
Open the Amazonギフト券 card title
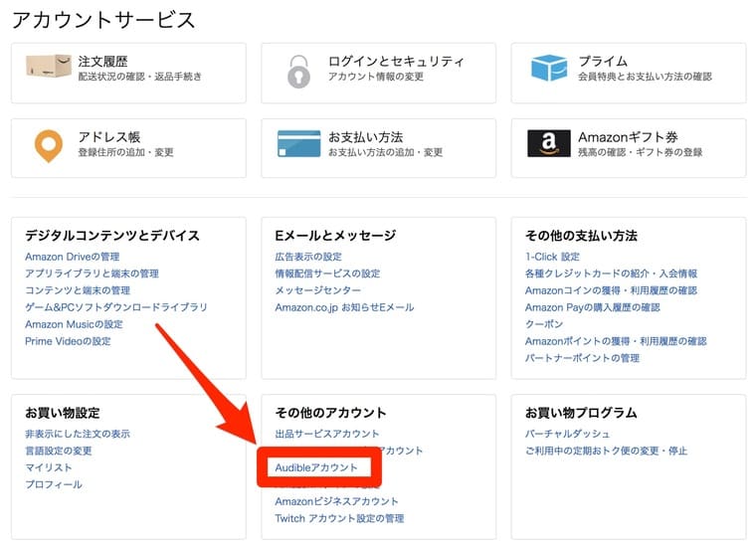(628, 137)
